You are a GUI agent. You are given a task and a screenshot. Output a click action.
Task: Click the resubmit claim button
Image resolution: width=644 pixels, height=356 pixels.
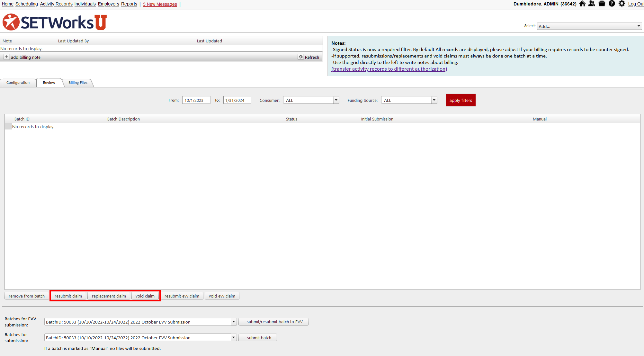point(68,296)
